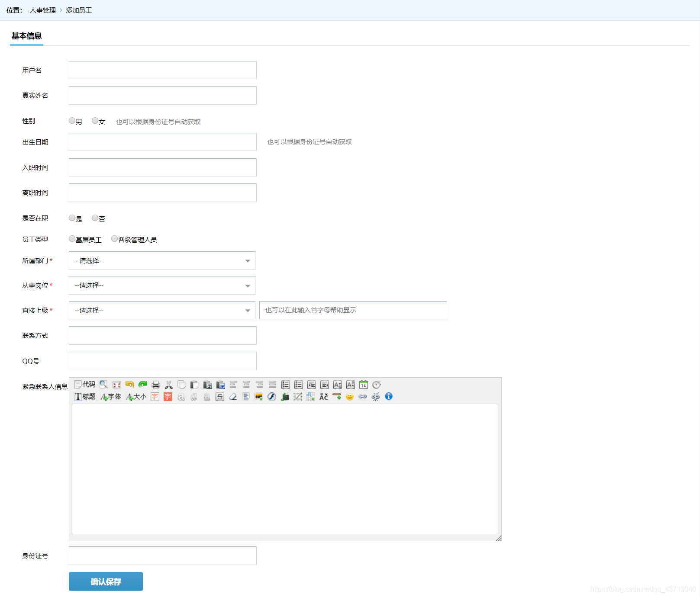Align text right in the editor
Image resolution: width=700 pixels, height=597 pixels.
(x=260, y=385)
